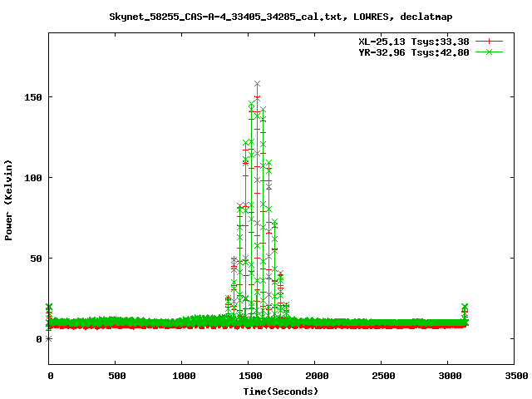
Task: Click the Power (Kelvin) y-axis label
Action: (8, 200)
